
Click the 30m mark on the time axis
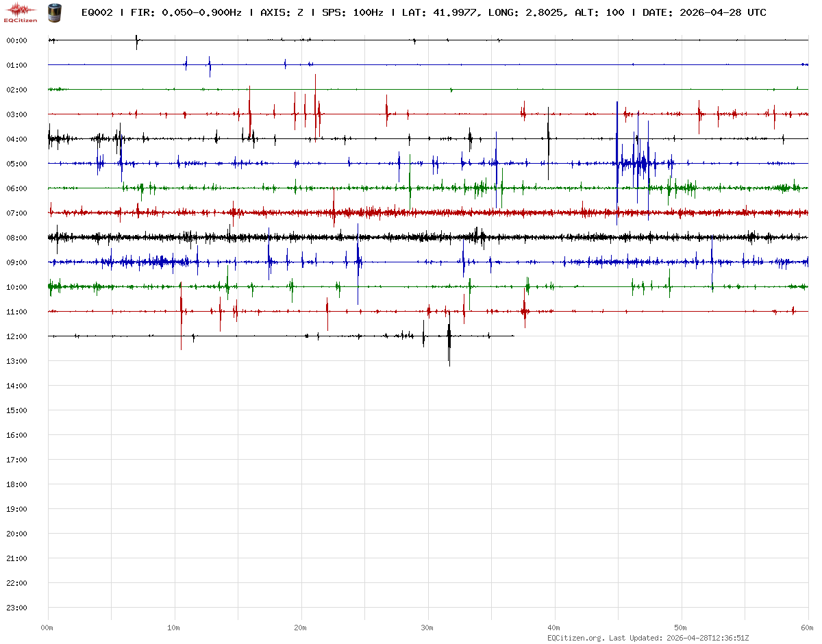point(427,628)
